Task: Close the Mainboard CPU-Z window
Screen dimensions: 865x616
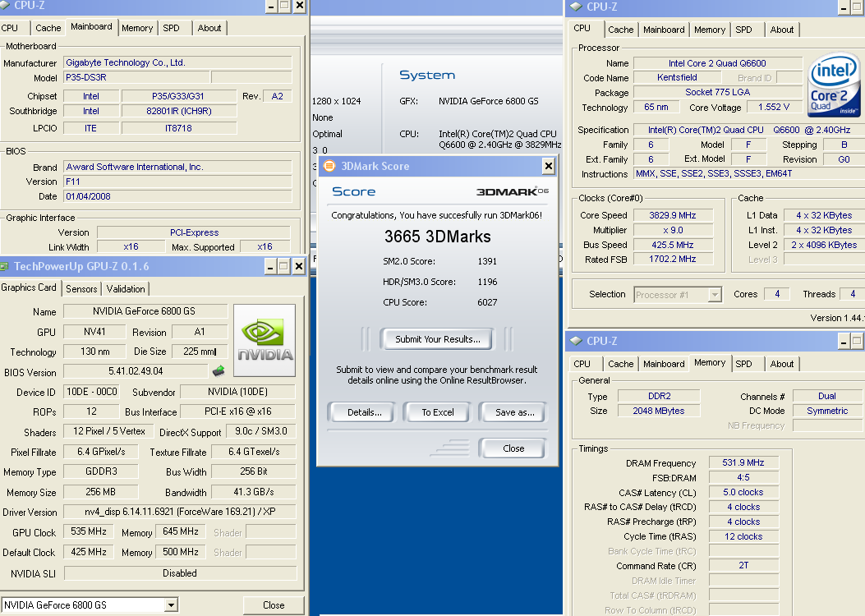Action: point(300,6)
